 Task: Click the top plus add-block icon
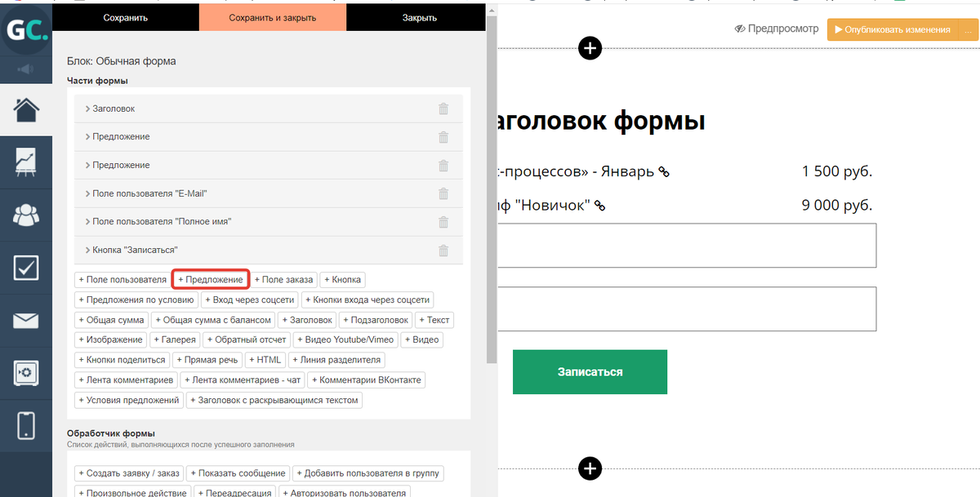(590, 48)
